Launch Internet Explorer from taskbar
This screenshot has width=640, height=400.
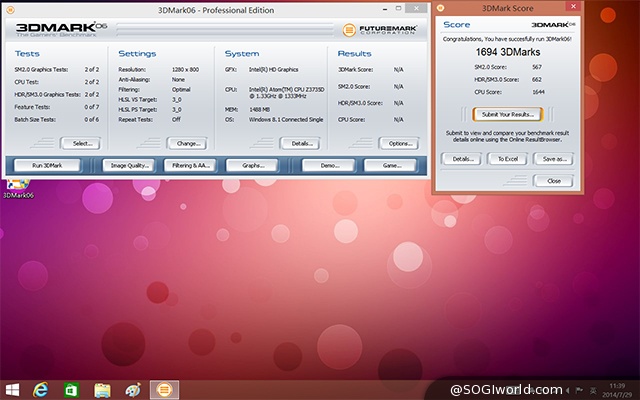(40, 390)
